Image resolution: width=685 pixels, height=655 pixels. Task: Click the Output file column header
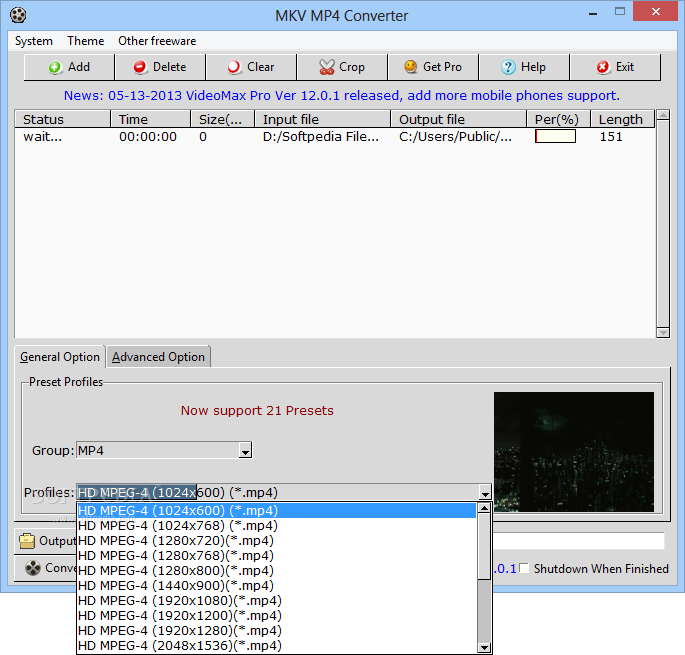click(x=458, y=119)
